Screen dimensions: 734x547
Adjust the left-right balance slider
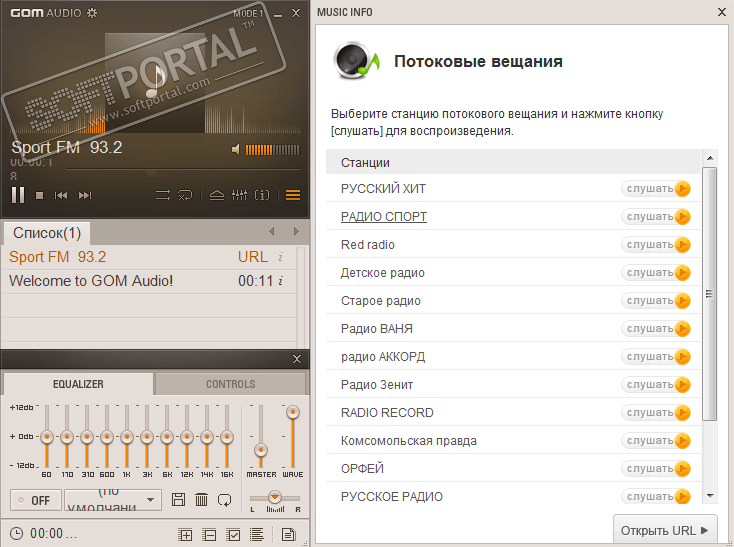pyautogui.click(x=275, y=497)
